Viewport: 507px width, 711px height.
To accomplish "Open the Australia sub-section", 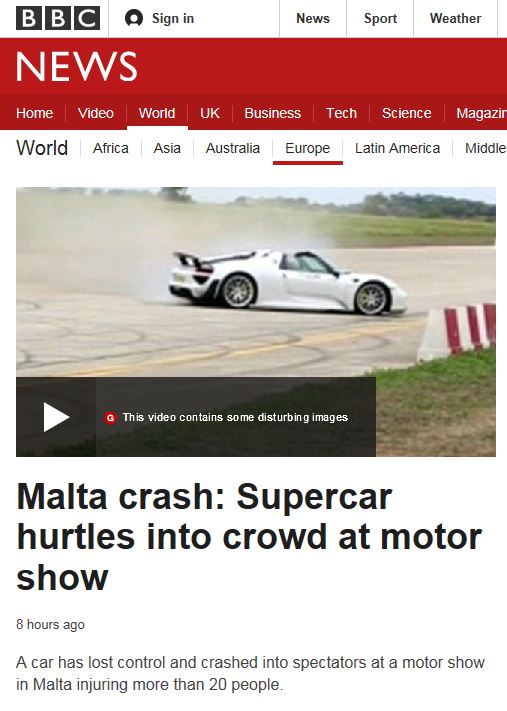I will 233,148.
